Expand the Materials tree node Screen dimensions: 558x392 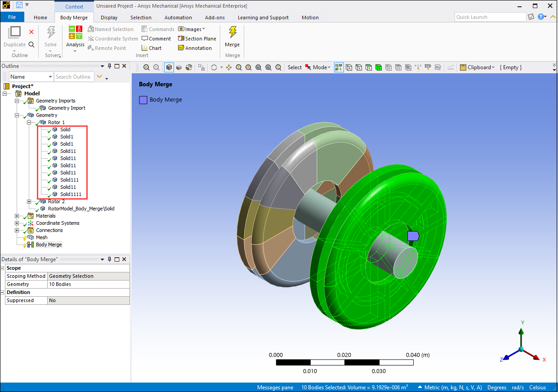18,216
